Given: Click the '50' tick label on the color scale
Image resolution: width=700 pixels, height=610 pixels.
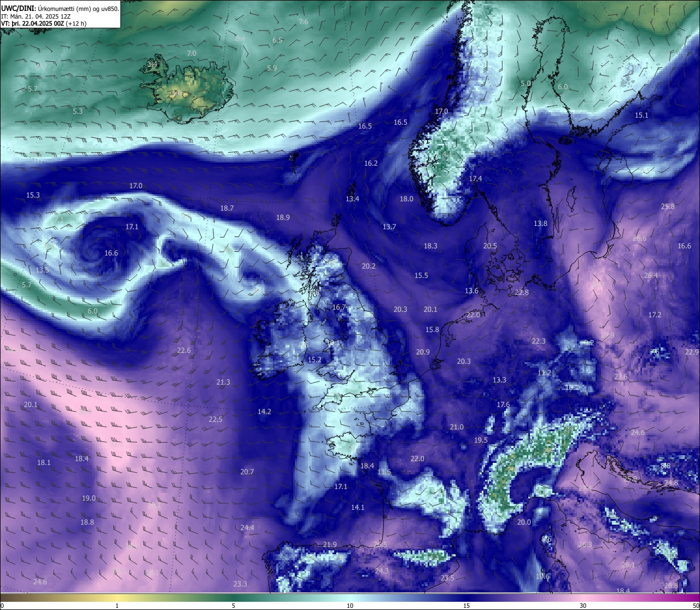Looking at the screenshot, I should click(x=695, y=606).
